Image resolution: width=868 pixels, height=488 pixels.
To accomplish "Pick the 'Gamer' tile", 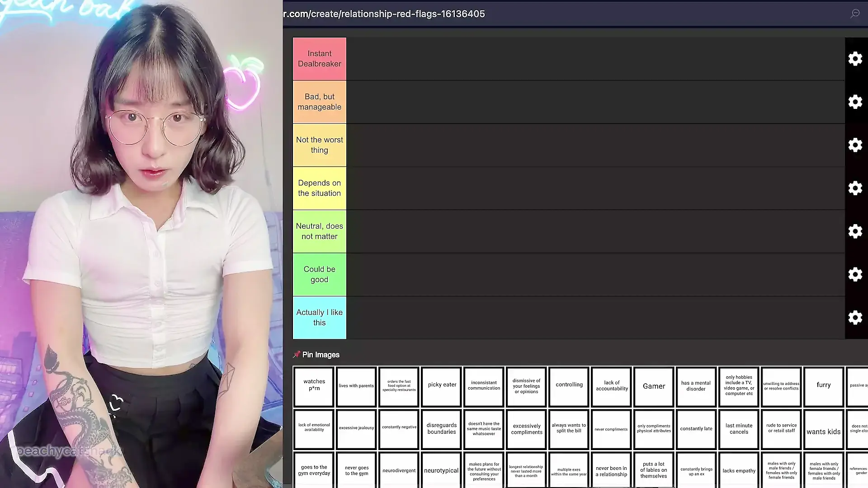I will pyautogui.click(x=654, y=386).
